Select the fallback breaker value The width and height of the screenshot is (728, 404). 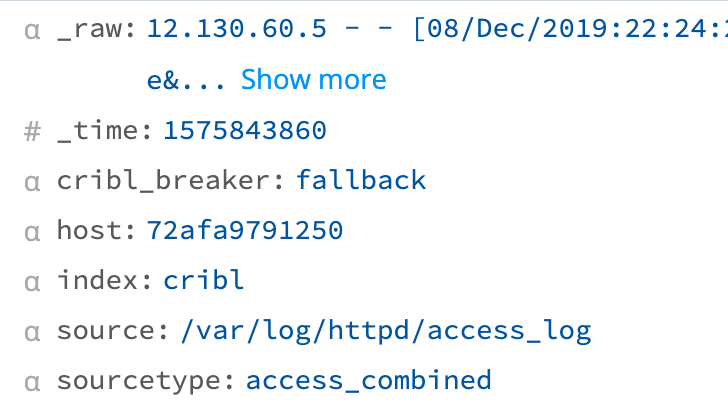tap(361, 180)
